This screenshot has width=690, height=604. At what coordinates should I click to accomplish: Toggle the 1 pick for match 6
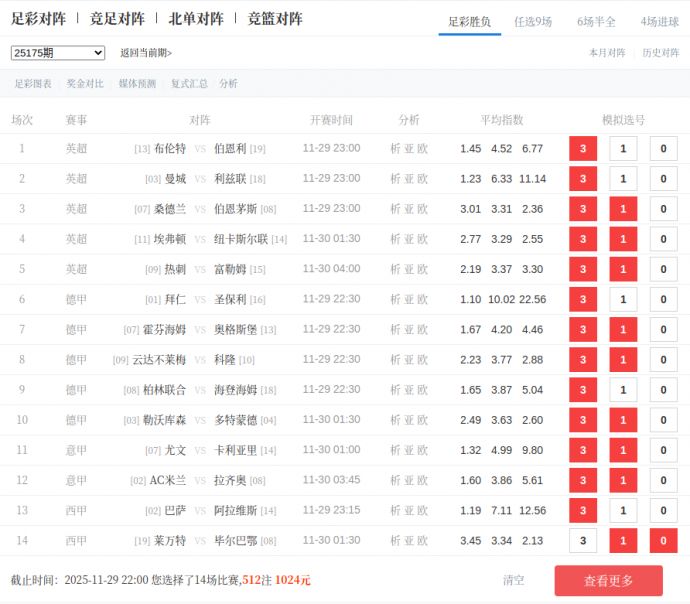[623, 300]
